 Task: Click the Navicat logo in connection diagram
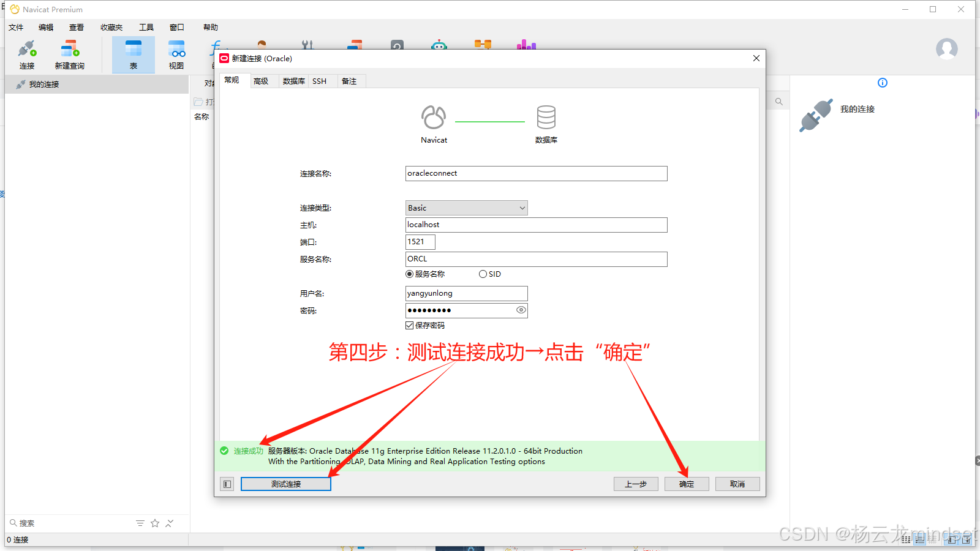(x=434, y=117)
